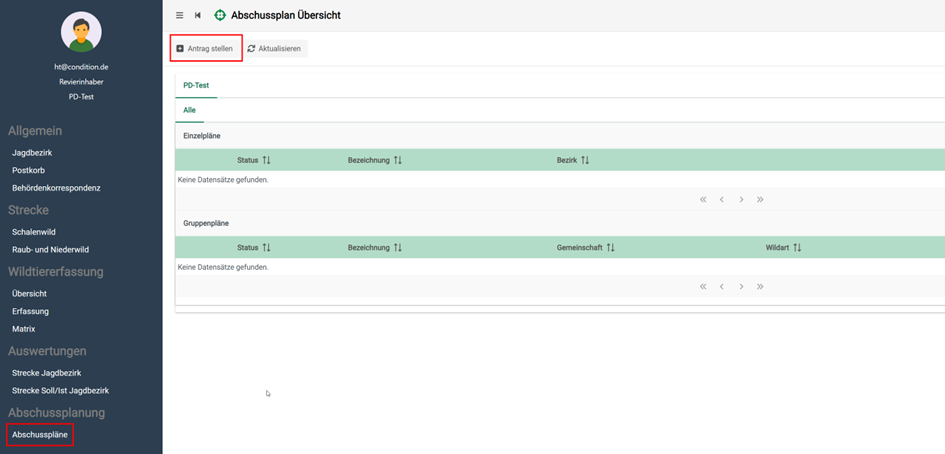Jump to last page in Gruppenpläne paginator
The width and height of the screenshot is (945, 454).
(x=760, y=286)
